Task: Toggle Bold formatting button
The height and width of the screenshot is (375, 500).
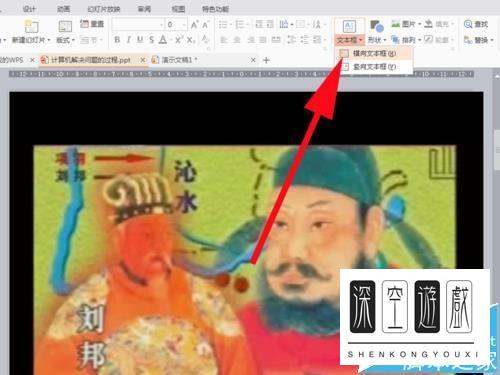Action: 117,40
